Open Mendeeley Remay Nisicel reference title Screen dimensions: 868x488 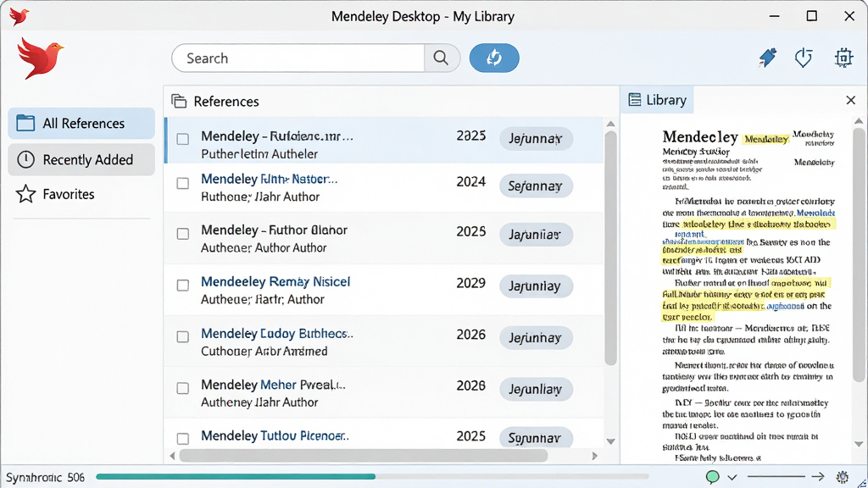[275, 281]
